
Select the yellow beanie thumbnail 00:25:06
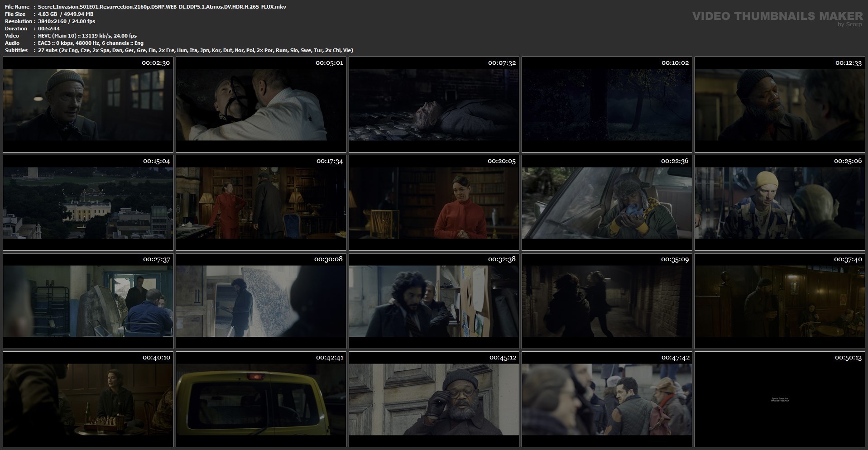pyautogui.click(x=780, y=203)
